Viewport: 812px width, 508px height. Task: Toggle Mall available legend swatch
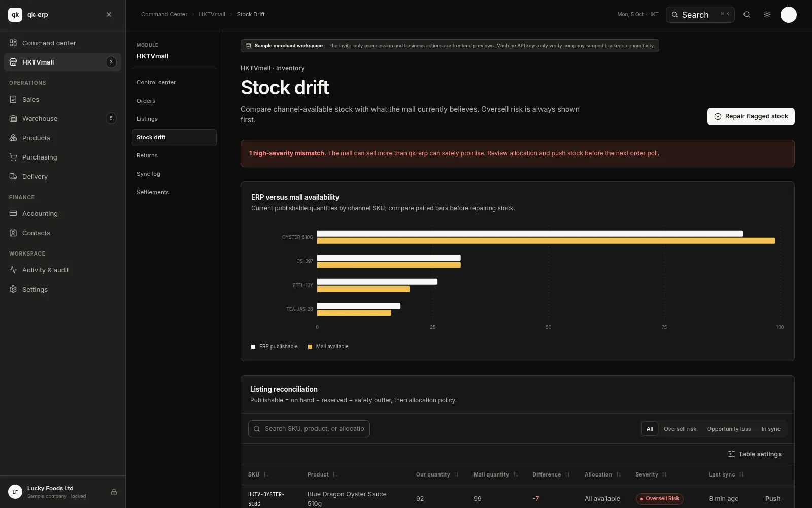tap(310, 347)
